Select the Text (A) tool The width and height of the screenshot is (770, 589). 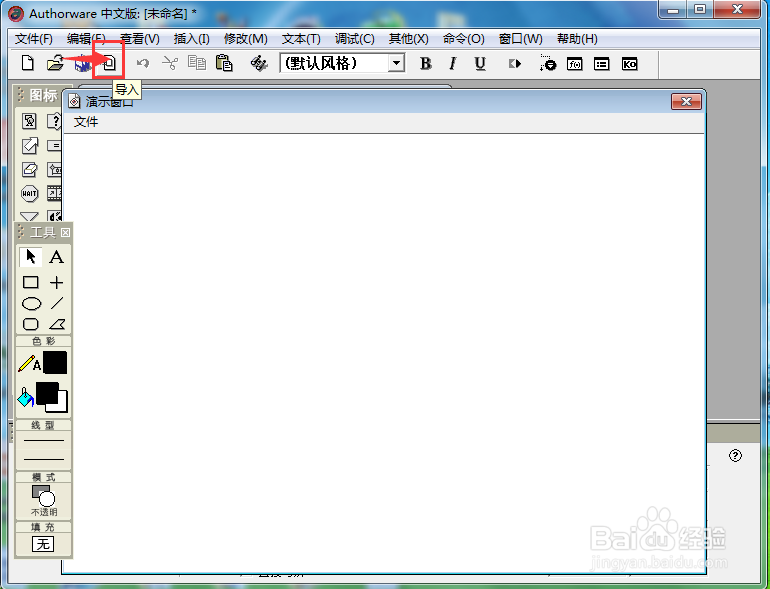point(56,257)
